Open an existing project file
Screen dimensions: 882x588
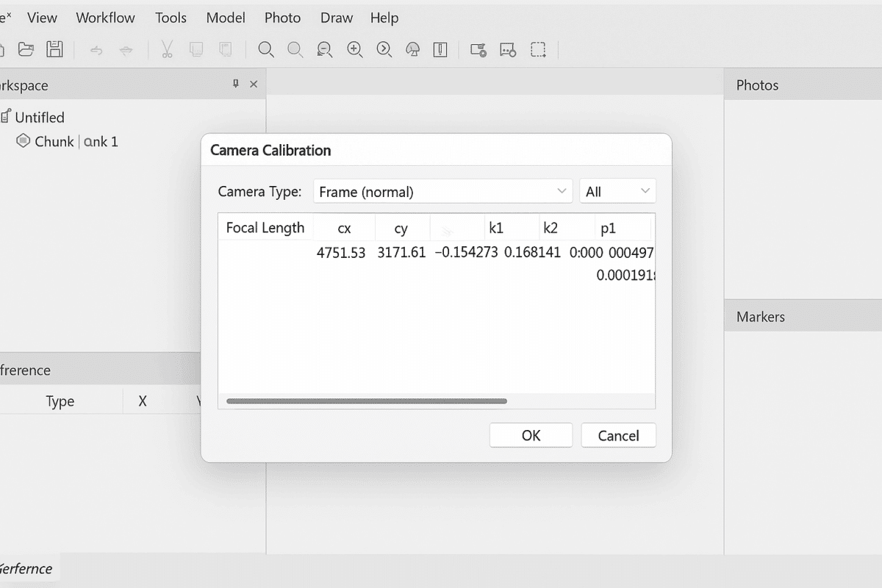[x=26, y=49]
